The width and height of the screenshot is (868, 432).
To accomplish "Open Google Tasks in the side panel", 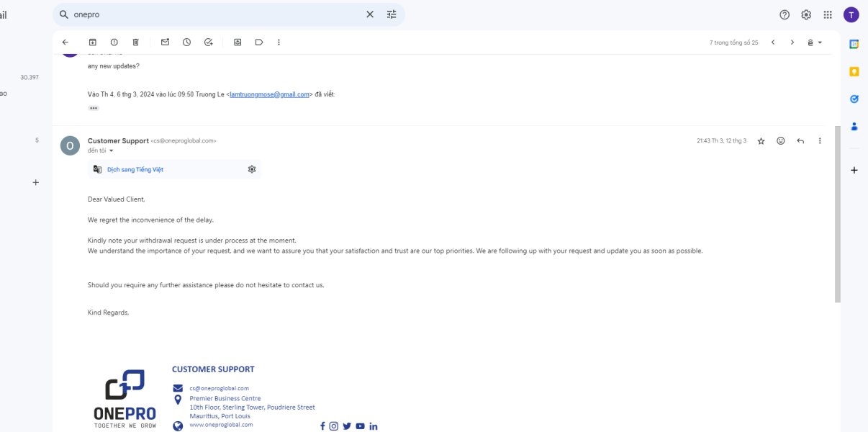I will coord(854,99).
